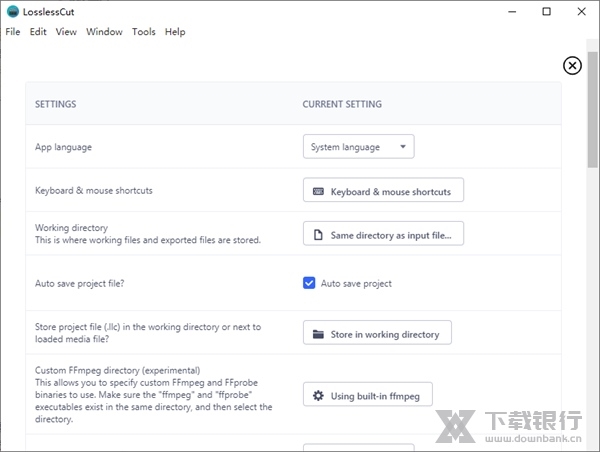The image size is (600, 452).
Task: Open the File menu
Action: 12,32
